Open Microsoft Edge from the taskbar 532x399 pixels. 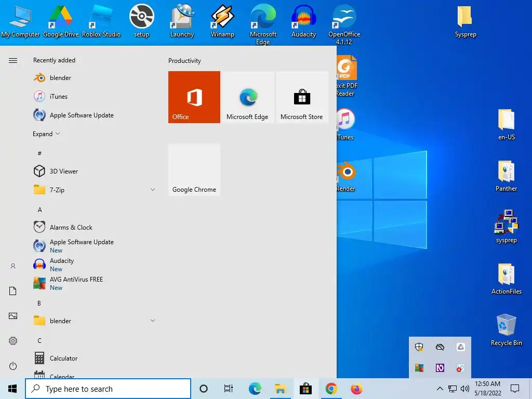coord(255,389)
